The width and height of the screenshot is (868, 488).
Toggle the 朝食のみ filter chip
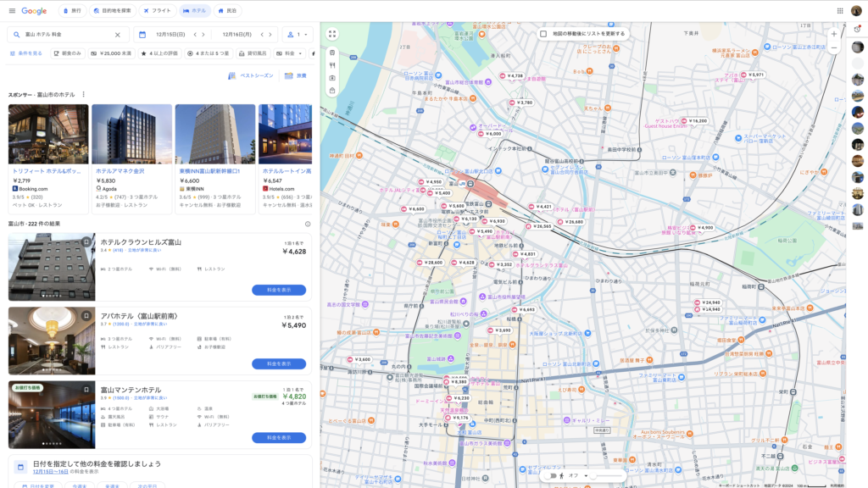click(x=68, y=53)
